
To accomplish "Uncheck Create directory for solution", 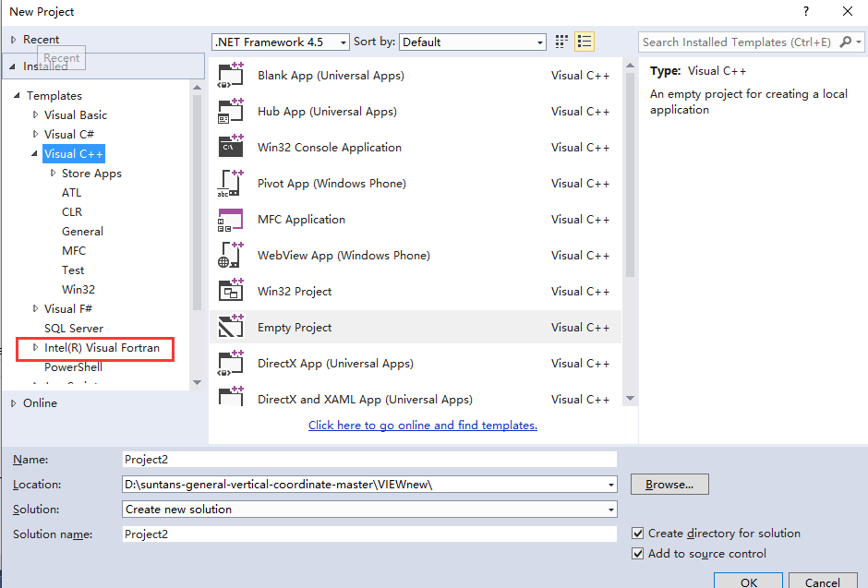I will 637,533.
